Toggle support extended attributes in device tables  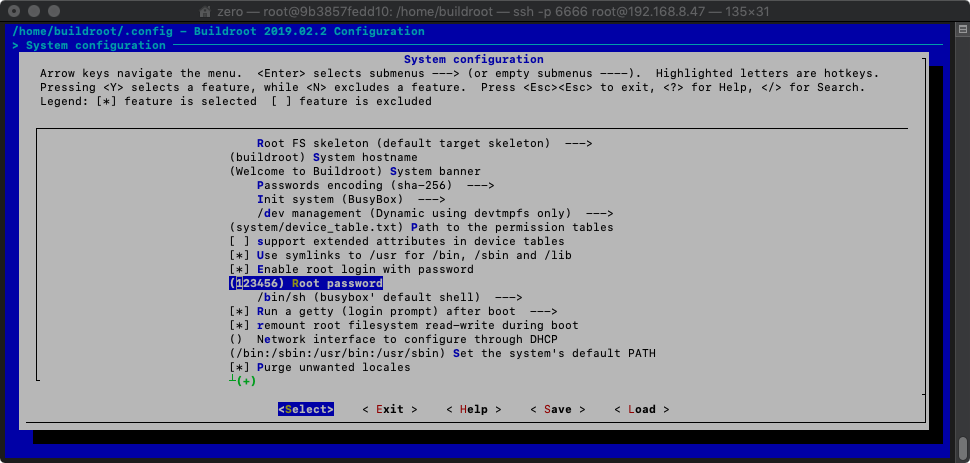(397, 241)
